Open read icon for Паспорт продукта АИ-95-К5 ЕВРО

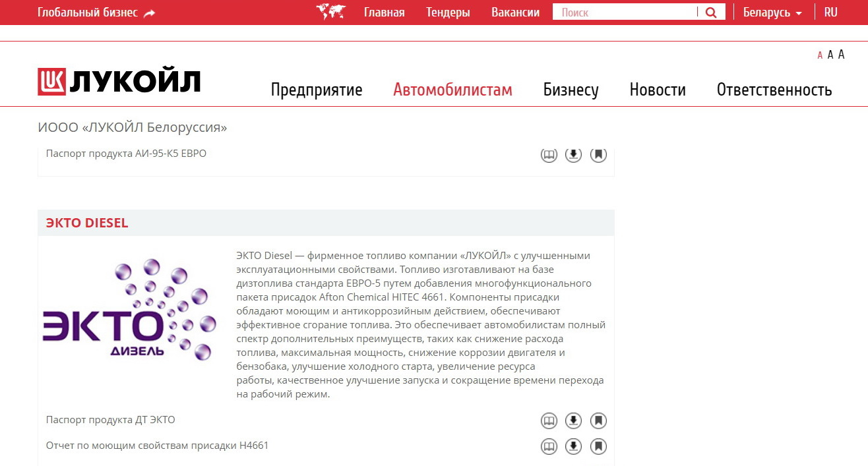point(549,155)
